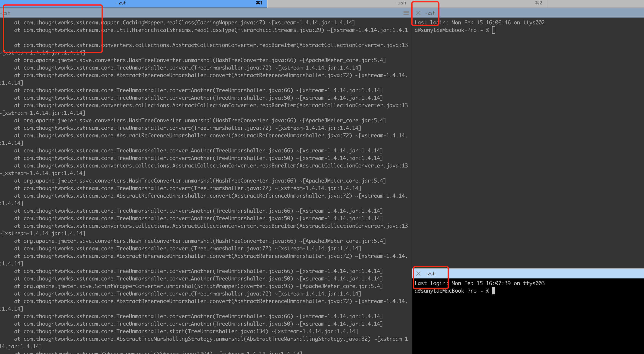Click the left pane's -zsh title bar
Viewport: 644px width, 354px height.
click(x=200, y=13)
